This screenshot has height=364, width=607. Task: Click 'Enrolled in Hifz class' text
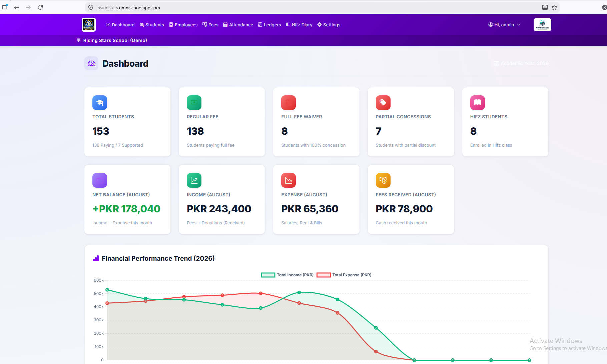pyautogui.click(x=491, y=145)
